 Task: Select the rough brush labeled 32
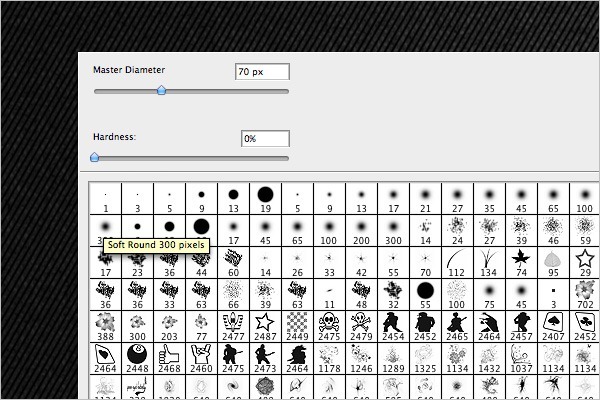pos(393,295)
